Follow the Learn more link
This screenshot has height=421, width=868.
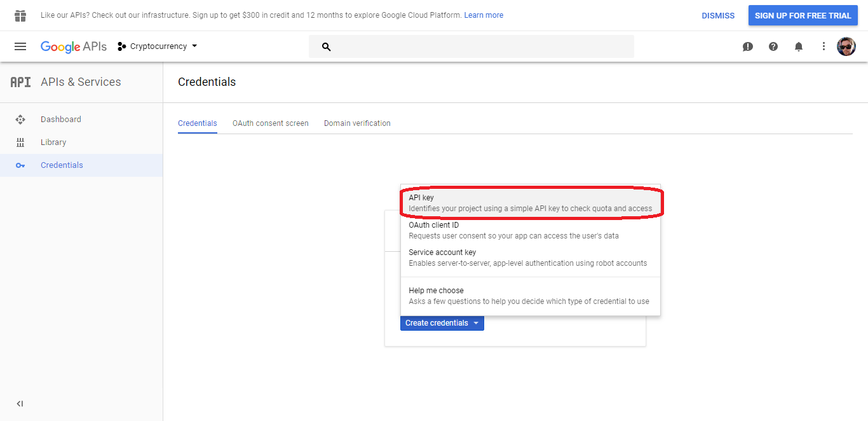[484, 15]
